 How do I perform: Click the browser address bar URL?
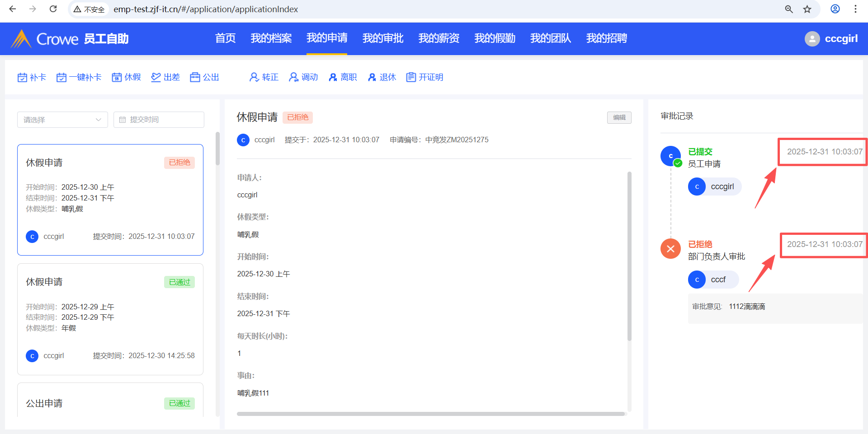[206, 9]
